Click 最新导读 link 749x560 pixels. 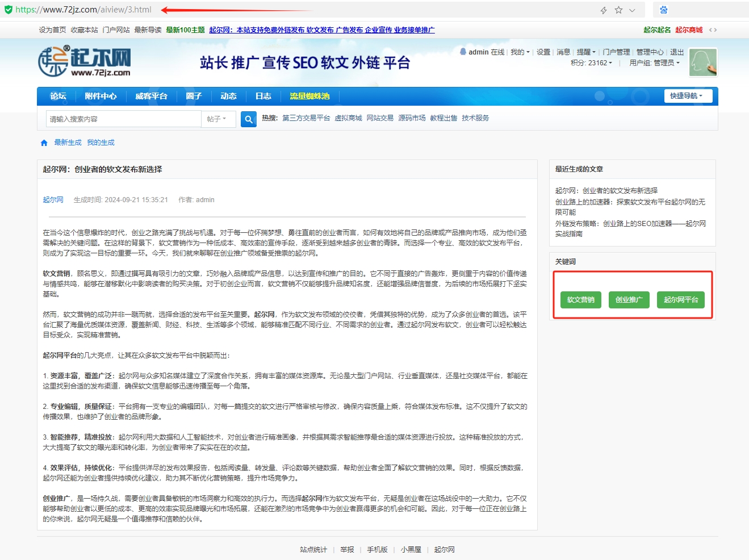click(x=148, y=30)
